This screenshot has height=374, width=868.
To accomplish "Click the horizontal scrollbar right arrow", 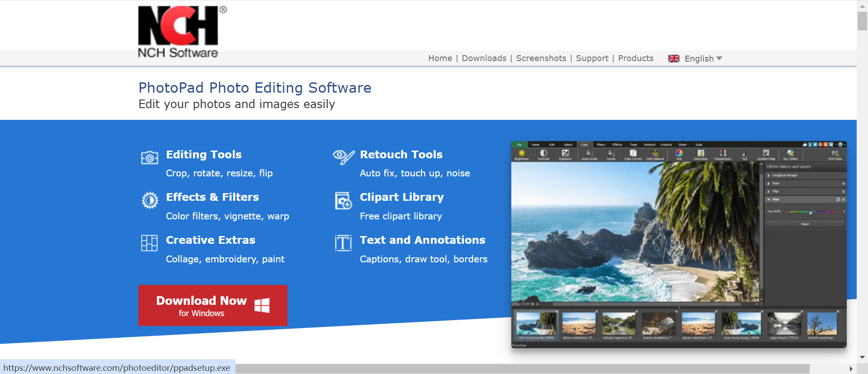I will [851, 369].
